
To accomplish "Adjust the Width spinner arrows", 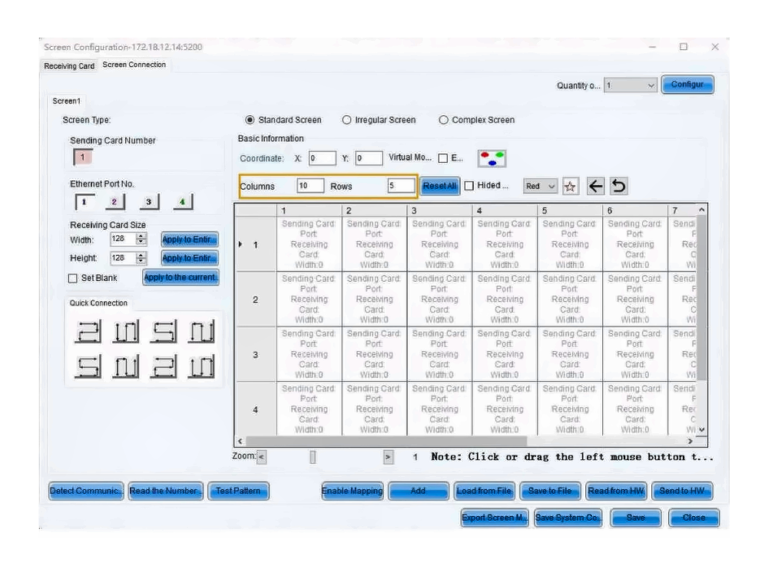I will coord(141,239).
